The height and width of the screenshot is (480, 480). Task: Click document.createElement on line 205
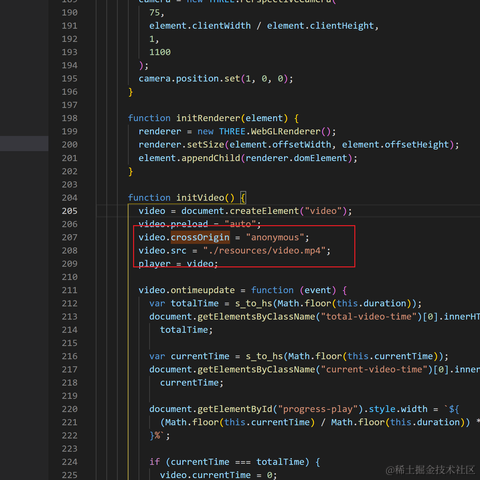point(240,211)
